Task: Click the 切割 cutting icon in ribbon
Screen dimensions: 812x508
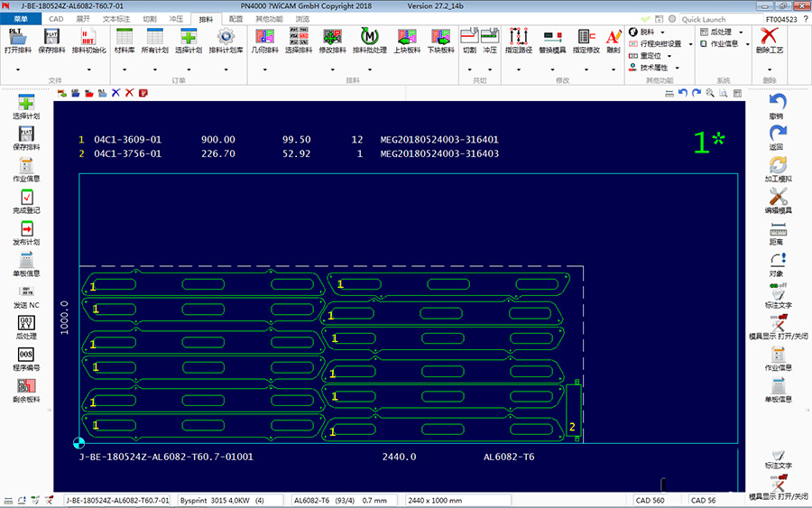Action: (x=469, y=37)
